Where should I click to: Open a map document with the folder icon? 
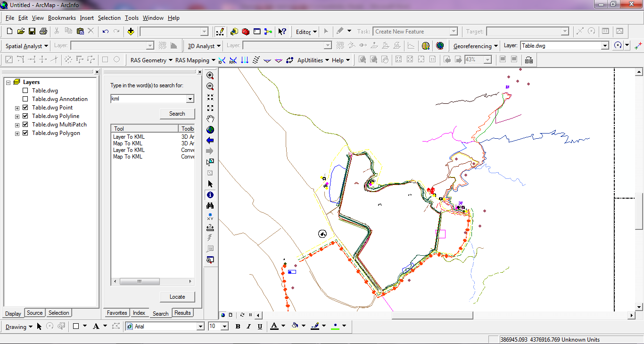[21, 31]
